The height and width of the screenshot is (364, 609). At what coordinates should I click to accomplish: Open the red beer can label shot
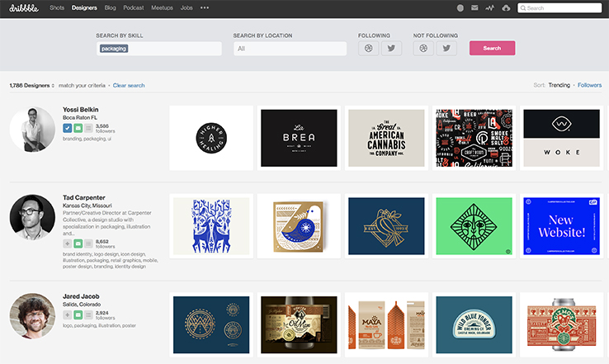[562, 324]
